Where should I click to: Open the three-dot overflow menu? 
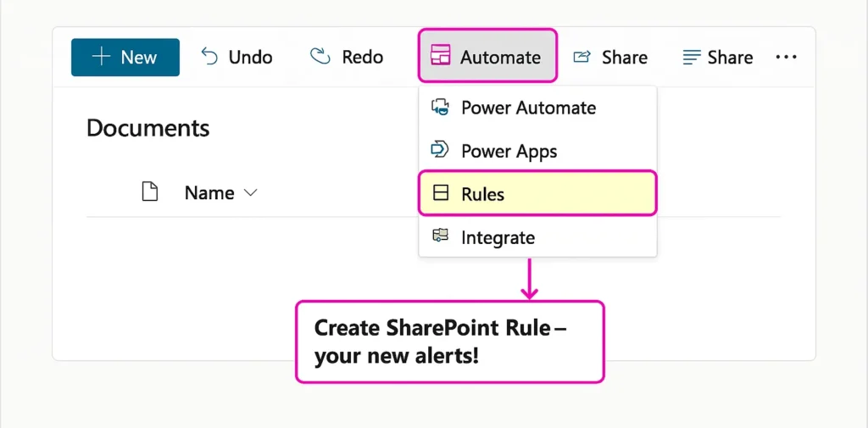[786, 57]
